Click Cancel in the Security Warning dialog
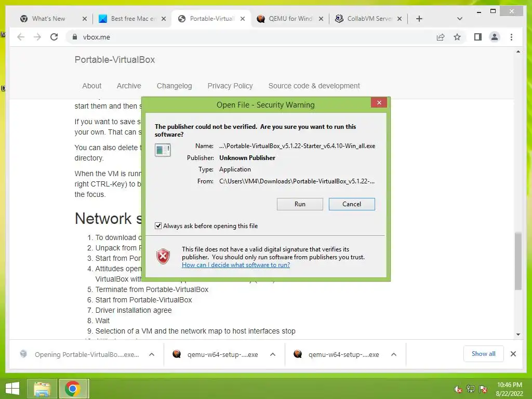This screenshot has height=399, width=532. pos(352,204)
